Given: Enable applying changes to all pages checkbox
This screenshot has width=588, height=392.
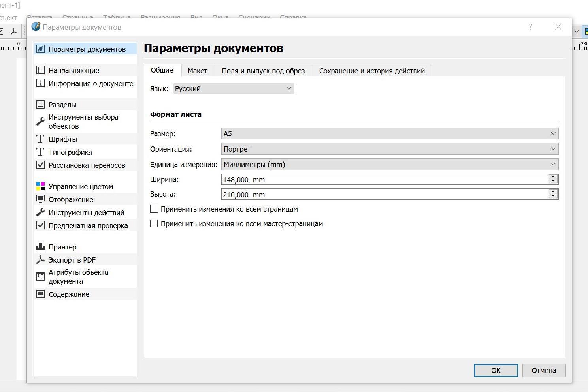Looking at the screenshot, I should [x=154, y=209].
